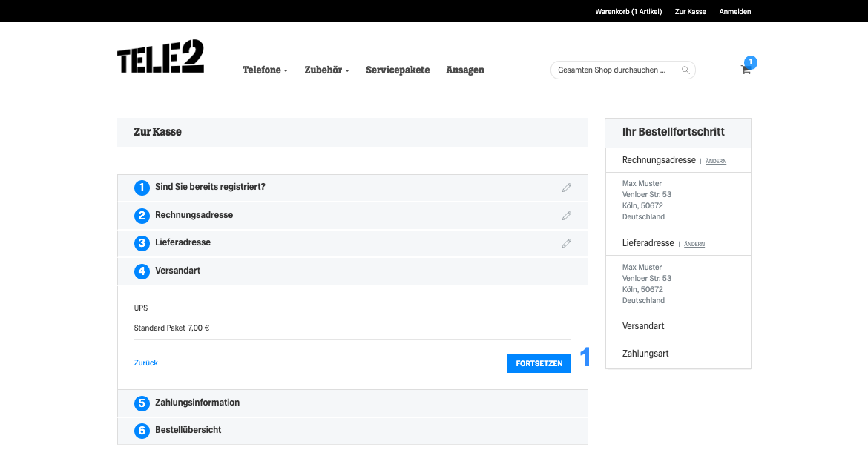Click the Versandart step header
868x470 pixels.
click(352, 271)
